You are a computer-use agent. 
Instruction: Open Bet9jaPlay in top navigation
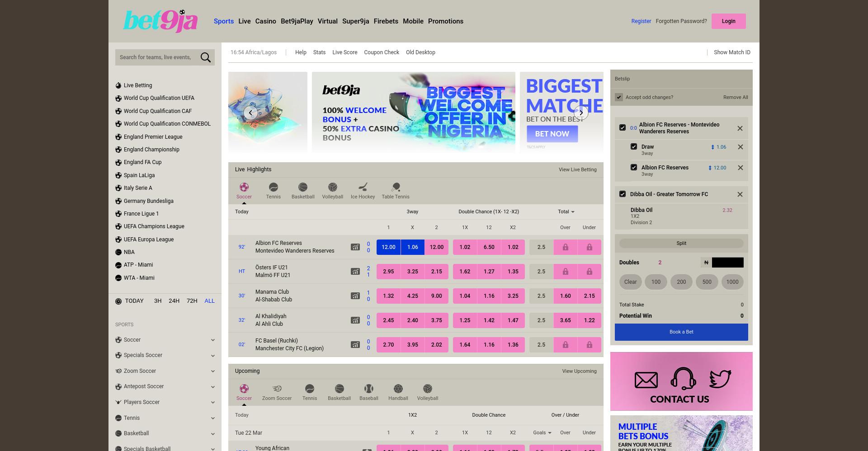297,21
